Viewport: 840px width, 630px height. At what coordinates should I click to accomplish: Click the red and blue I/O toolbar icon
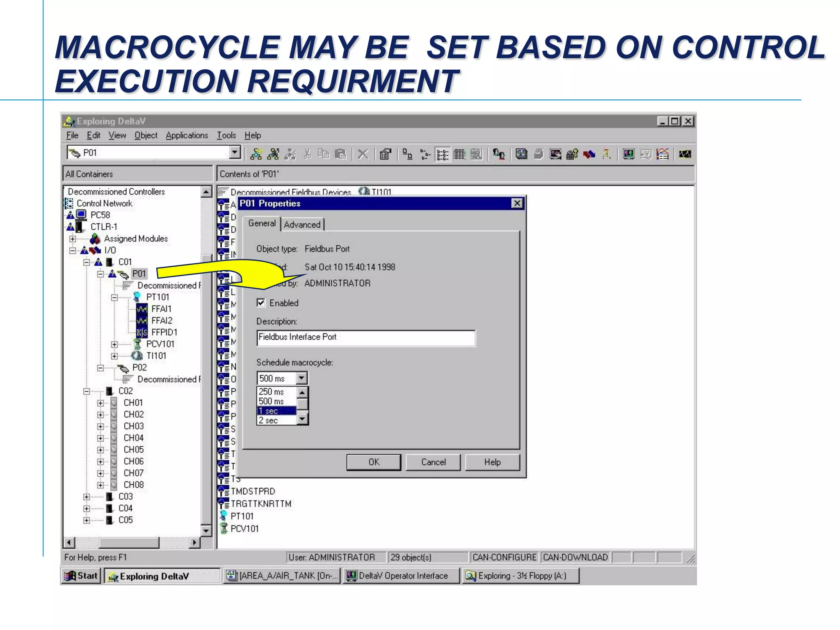(x=589, y=154)
